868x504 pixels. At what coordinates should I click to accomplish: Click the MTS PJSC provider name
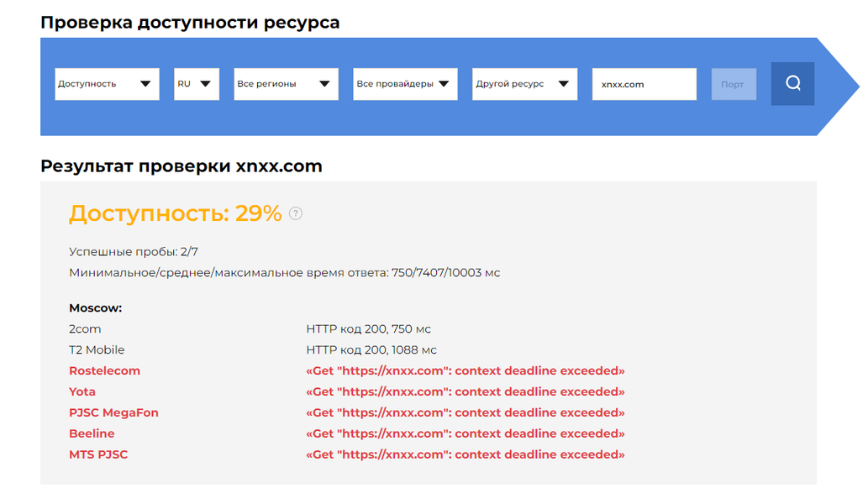(x=98, y=454)
